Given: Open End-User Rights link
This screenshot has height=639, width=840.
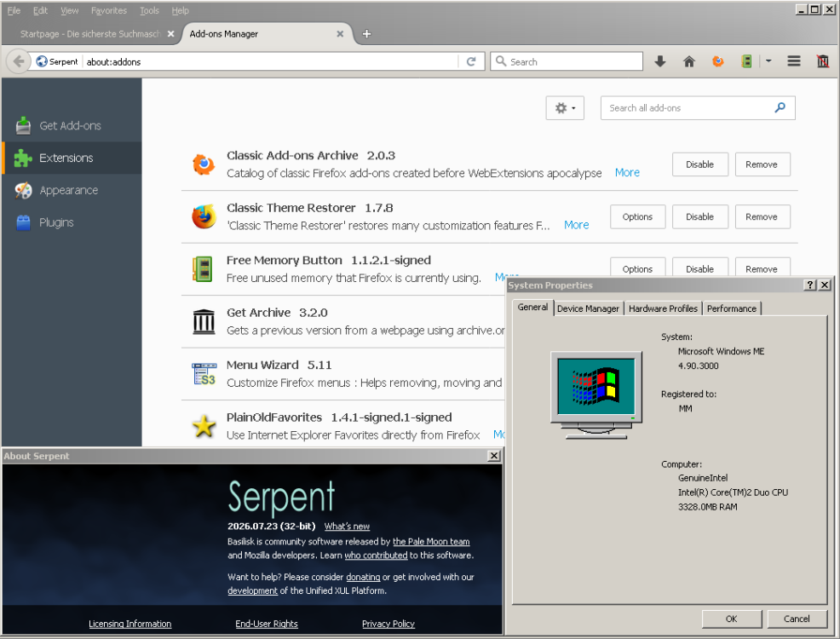Looking at the screenshot, I should pos(267,624).
